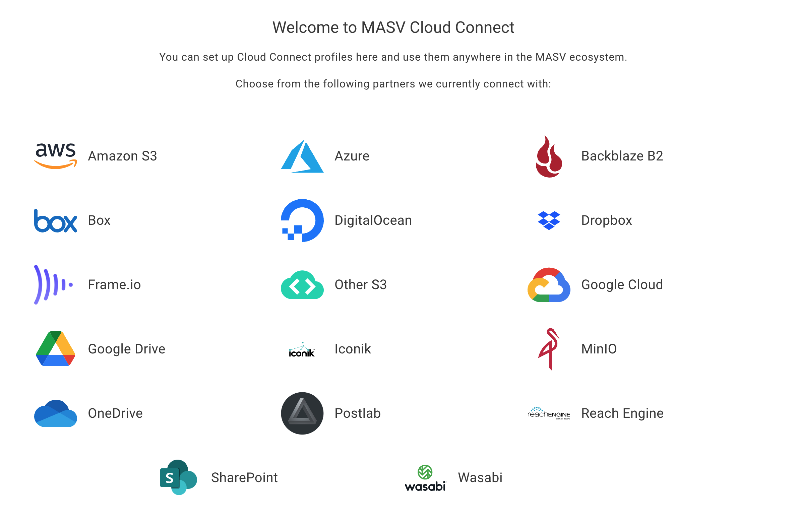Screen dimensions: 797x532
Task: Select the Reach Engine logo
Action: tap(549, 413)
